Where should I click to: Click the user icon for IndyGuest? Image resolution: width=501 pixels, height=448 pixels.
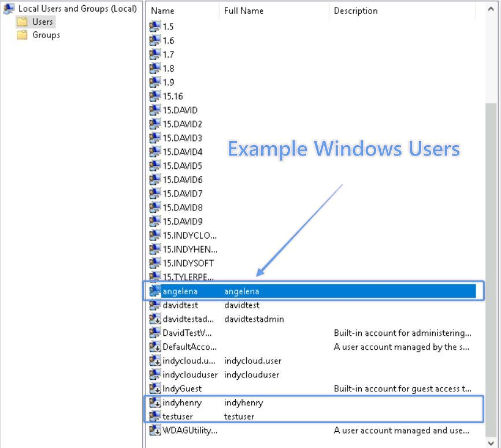155,388
